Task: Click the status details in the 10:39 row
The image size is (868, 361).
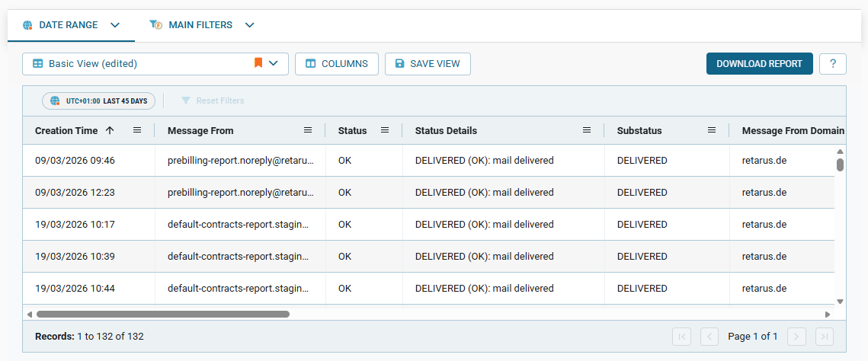Action: tap(485, 257)
